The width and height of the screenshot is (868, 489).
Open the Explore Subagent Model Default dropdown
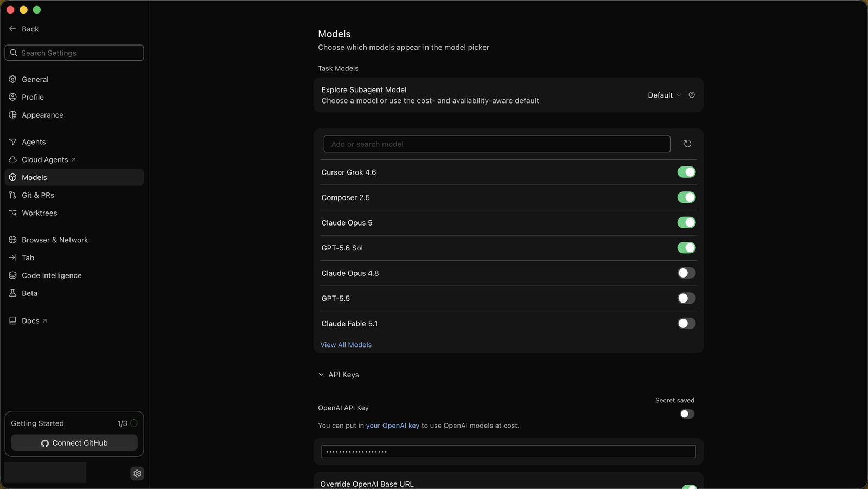point(664,95)
